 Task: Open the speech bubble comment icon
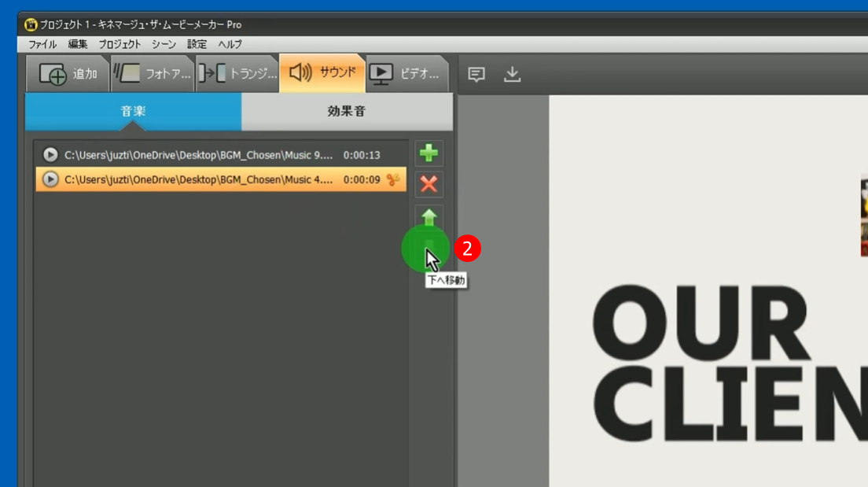pos(476,75)
